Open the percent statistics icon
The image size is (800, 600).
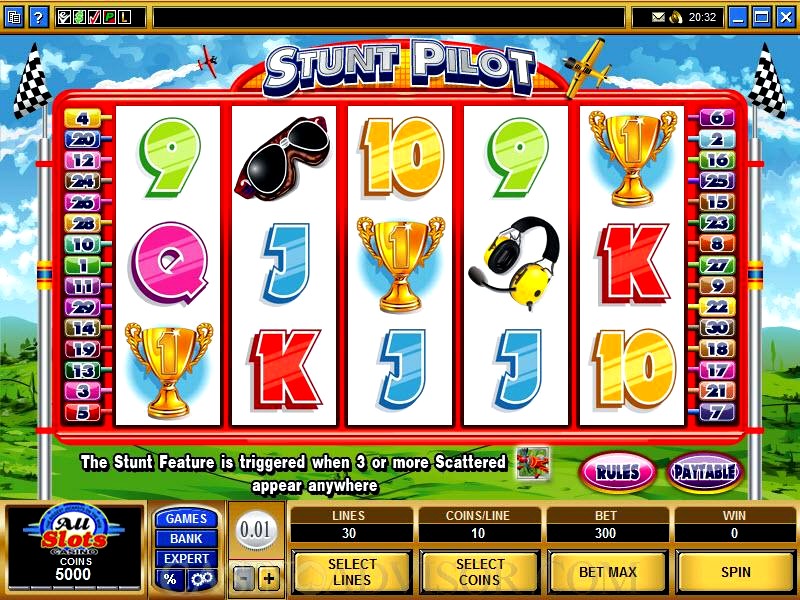point(170,579)
